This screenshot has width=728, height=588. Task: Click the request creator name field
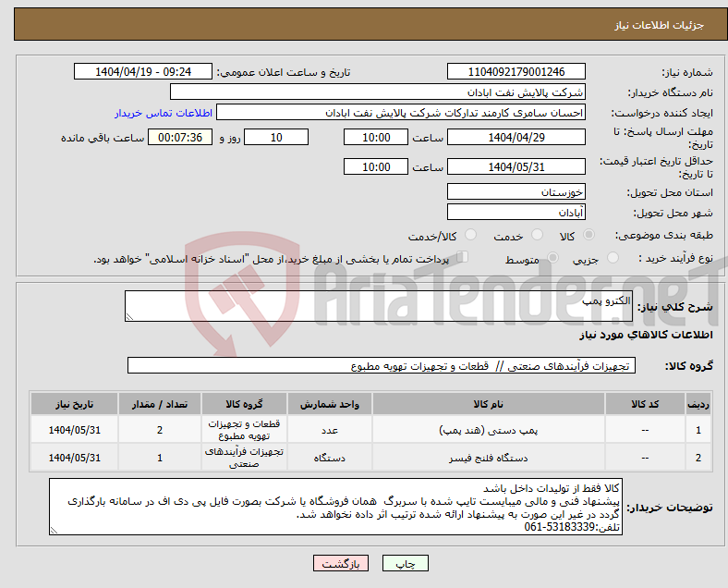pos(401,113)
